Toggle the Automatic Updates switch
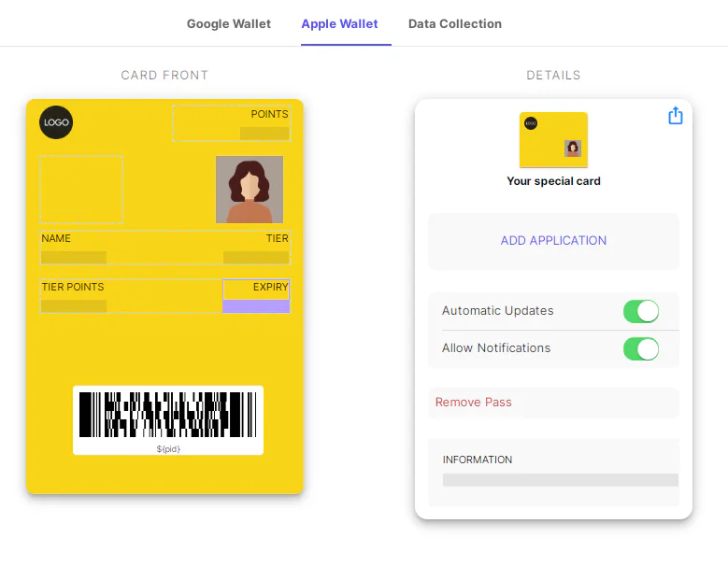Viewport: 728px width, 566px height. coord(641,311)
